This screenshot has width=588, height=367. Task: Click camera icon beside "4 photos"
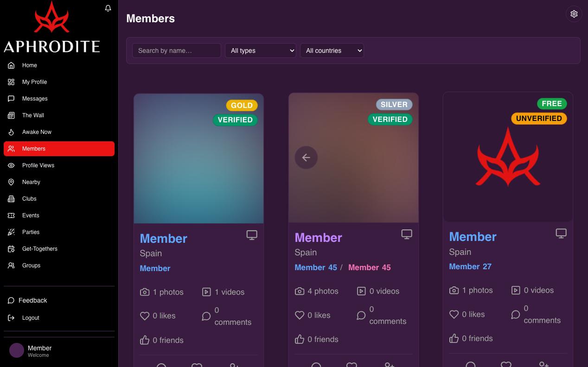point(300,291)
